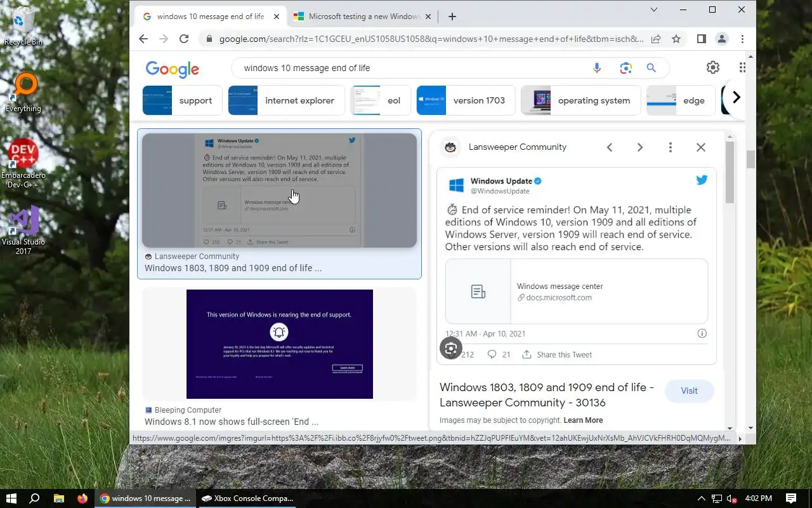Click the large tweet image in preview panel
The image size is (812, 508).
[577, 266]
